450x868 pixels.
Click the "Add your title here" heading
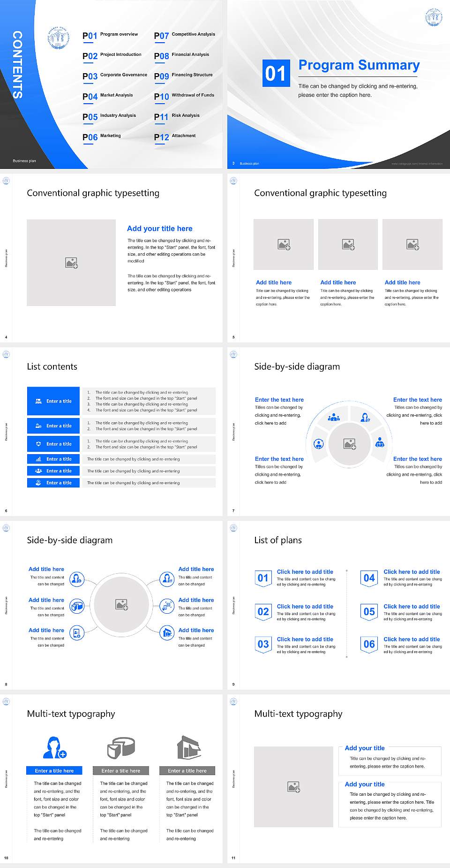point(159,228)
